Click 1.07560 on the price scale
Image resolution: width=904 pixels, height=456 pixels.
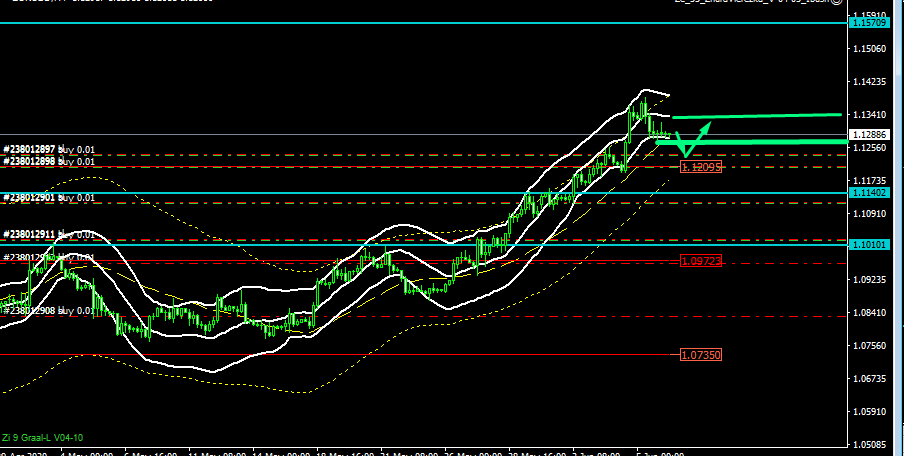click(869, 345)
